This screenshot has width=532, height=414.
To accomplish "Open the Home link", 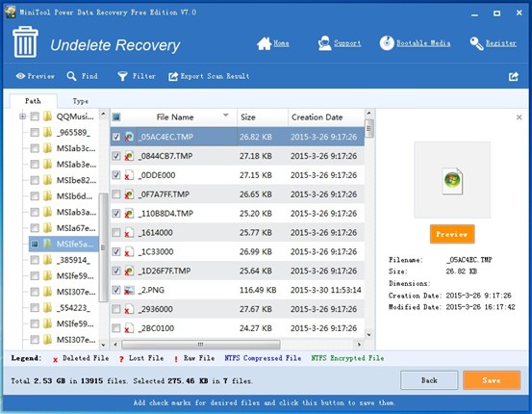I will coord(281,43).
